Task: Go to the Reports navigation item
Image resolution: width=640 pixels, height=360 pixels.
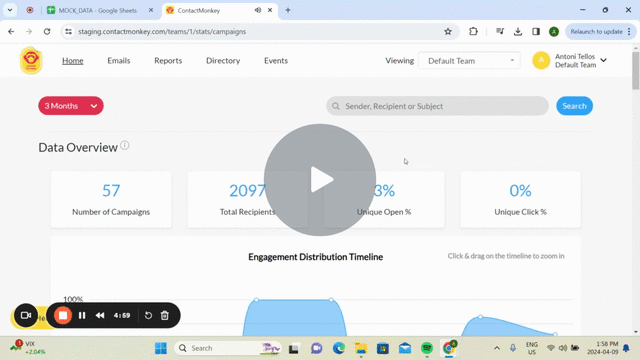Action: click(x=168, y=60)
